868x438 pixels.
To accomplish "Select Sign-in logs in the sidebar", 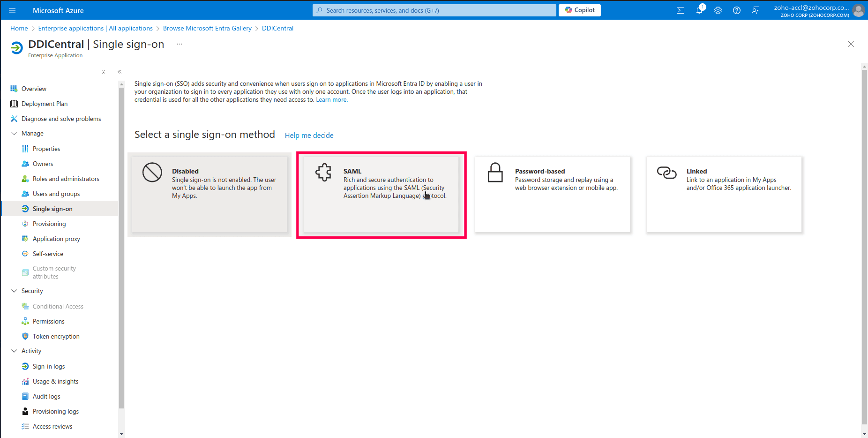I will 49,366.
